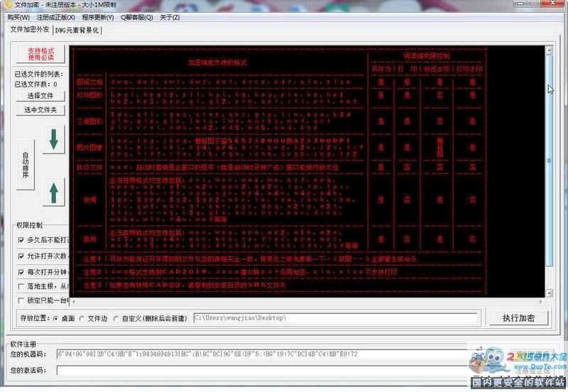
Task: Click the 注意2 note line in the table
Action: (241, 272)
